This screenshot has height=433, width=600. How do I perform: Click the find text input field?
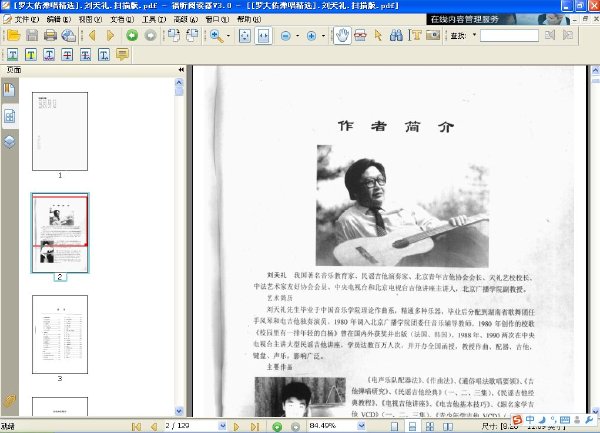[x=509, y=36]
